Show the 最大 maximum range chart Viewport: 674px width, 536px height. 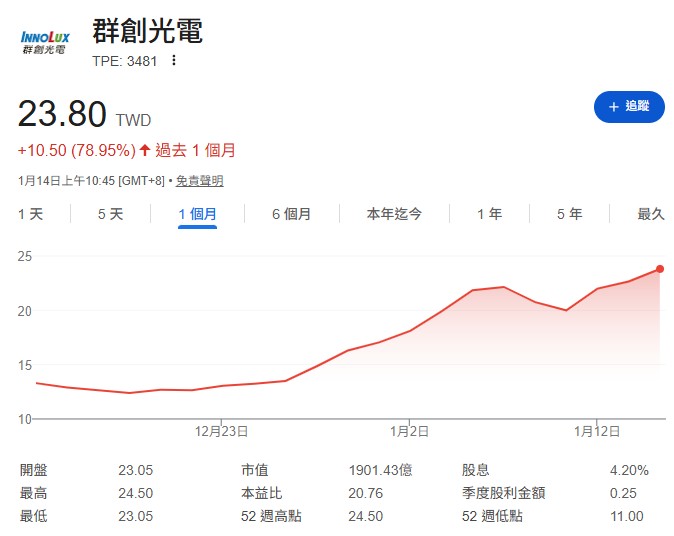651,214
